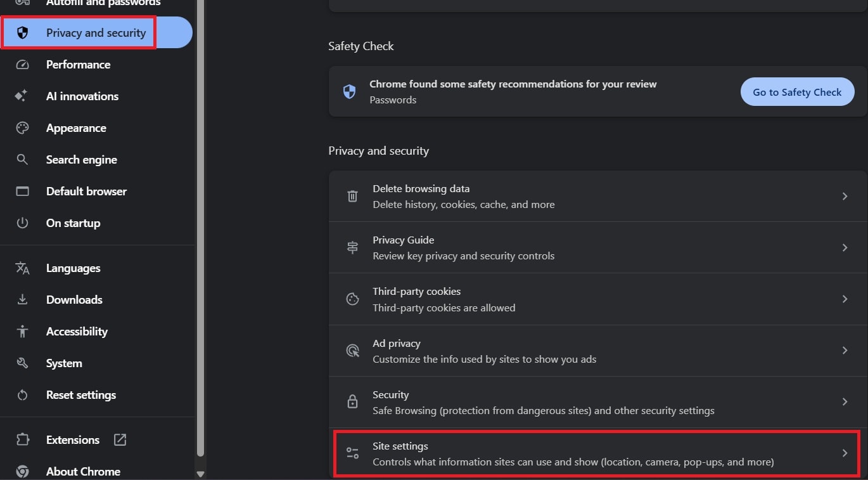Click the Appearance palette icon
The width and height of the screenshot is (868, 480).
point(22,128)
